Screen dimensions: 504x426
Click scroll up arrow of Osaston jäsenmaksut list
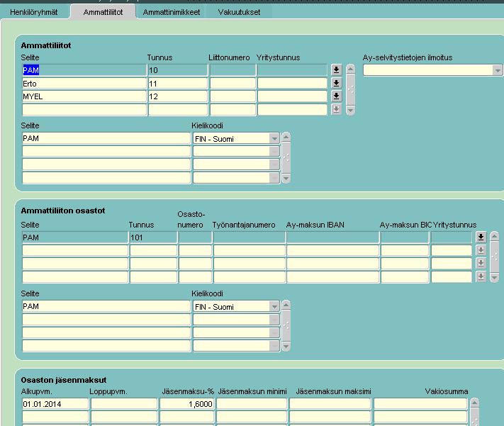point(474,403)
